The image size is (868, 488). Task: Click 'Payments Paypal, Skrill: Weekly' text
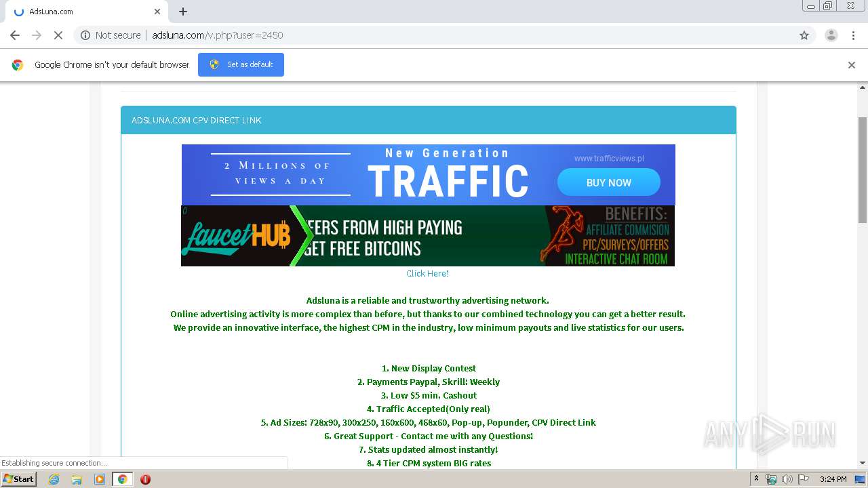433,382
